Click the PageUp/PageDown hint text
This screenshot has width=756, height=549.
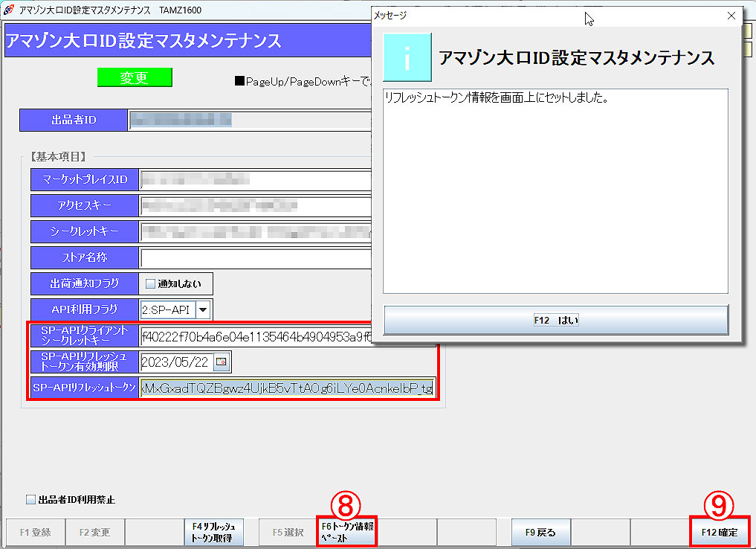click(304, 82)
